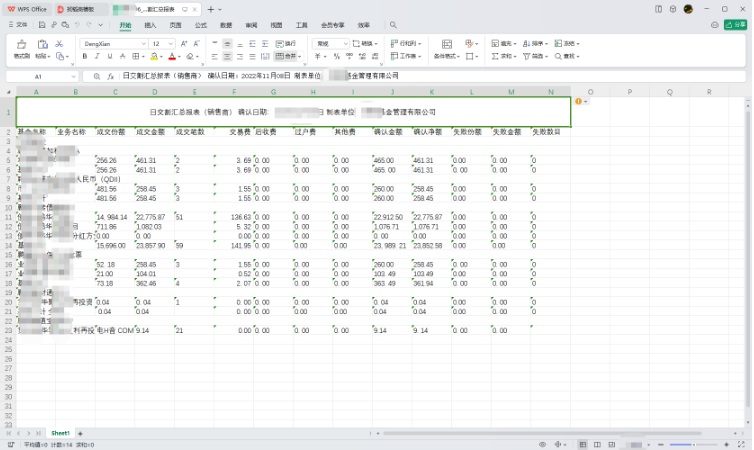754x450 pixels.
Task: Set vertical alignment to top
Action: 214,44
